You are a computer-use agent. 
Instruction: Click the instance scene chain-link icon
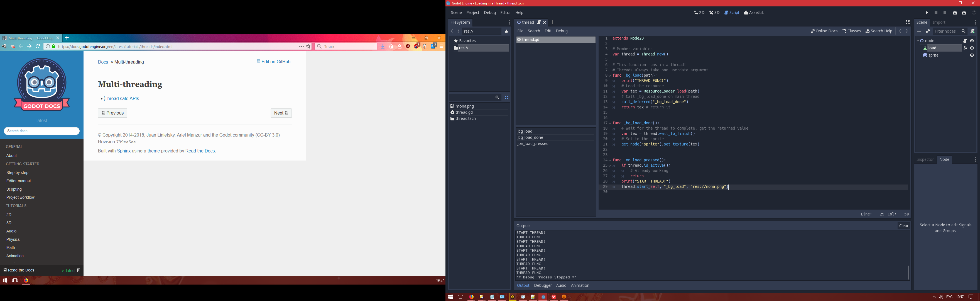point(928,31)
